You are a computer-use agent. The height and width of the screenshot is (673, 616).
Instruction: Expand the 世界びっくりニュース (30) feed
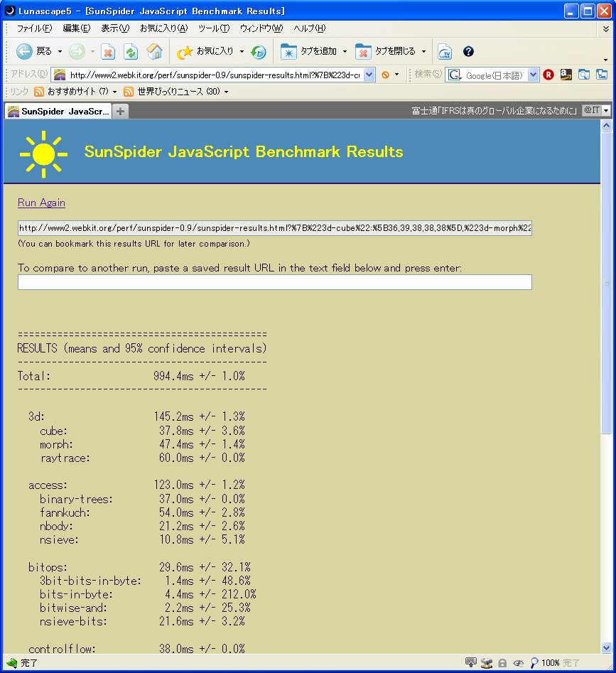coord(176,92)
